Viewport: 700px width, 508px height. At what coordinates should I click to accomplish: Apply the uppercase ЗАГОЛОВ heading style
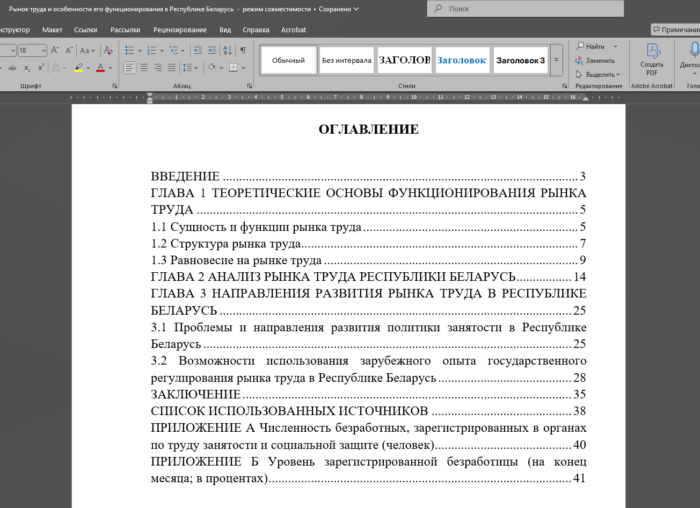[404, 60]
